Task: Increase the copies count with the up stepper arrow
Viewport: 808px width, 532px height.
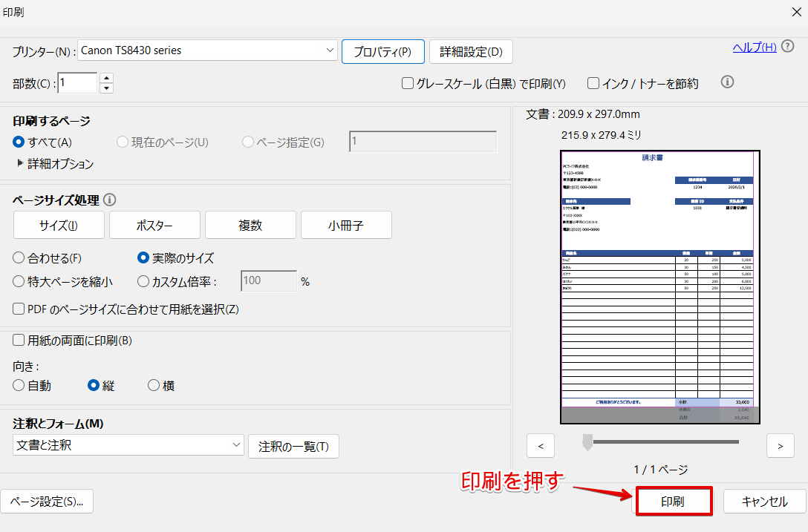Action: click(x=105, y=79)
